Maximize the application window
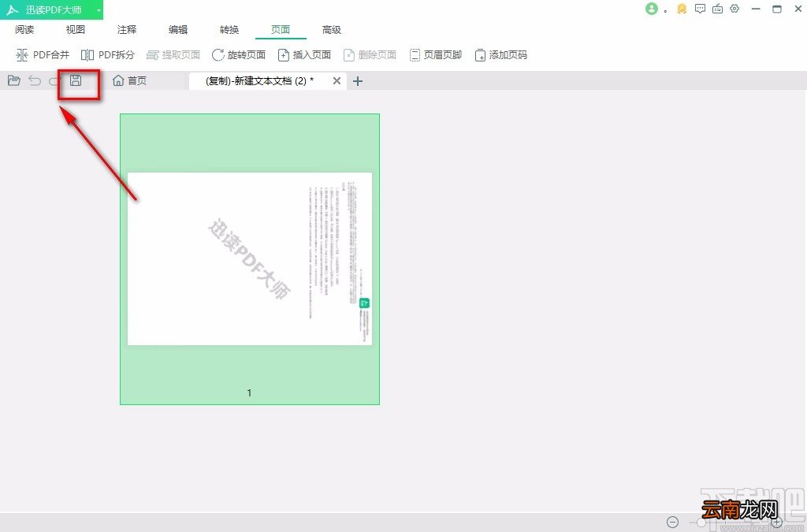The width and height of the screenshot is (807, 532). pyautogui.click(x=777, y=9)
